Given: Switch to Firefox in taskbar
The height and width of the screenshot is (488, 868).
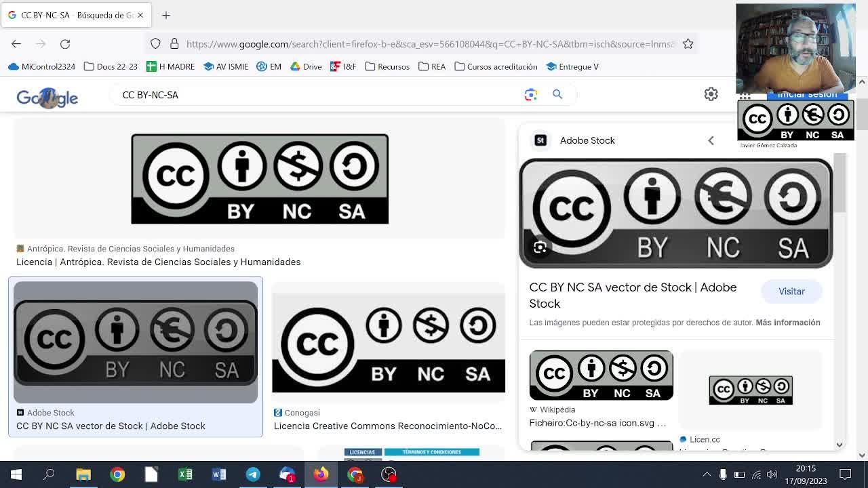Looking at the screenshot, I should (321, 474).
